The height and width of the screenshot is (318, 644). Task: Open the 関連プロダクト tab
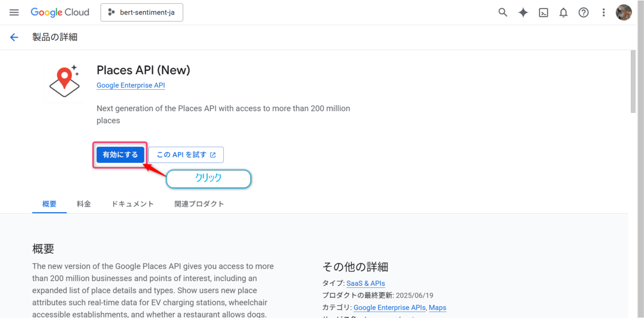(199, 204)
